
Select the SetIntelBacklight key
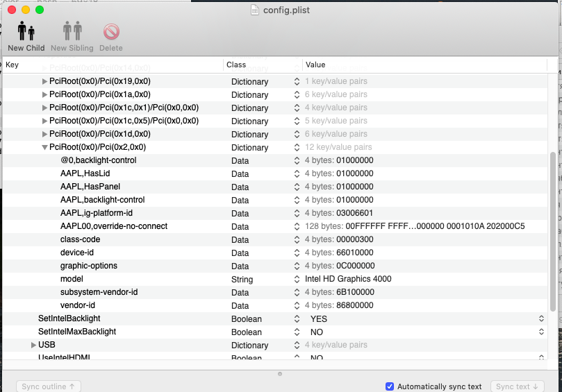click(69, 318)
